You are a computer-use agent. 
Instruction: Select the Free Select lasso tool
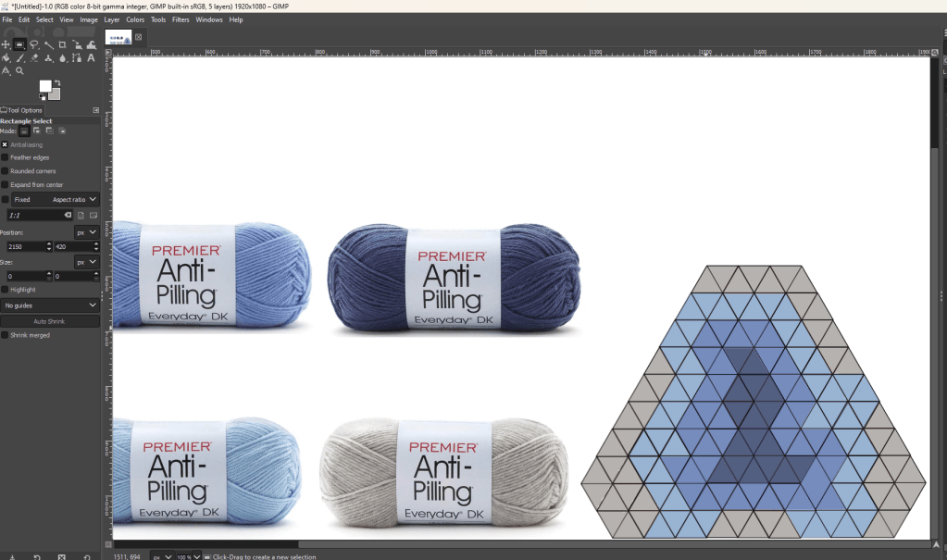tap(34, 44)
